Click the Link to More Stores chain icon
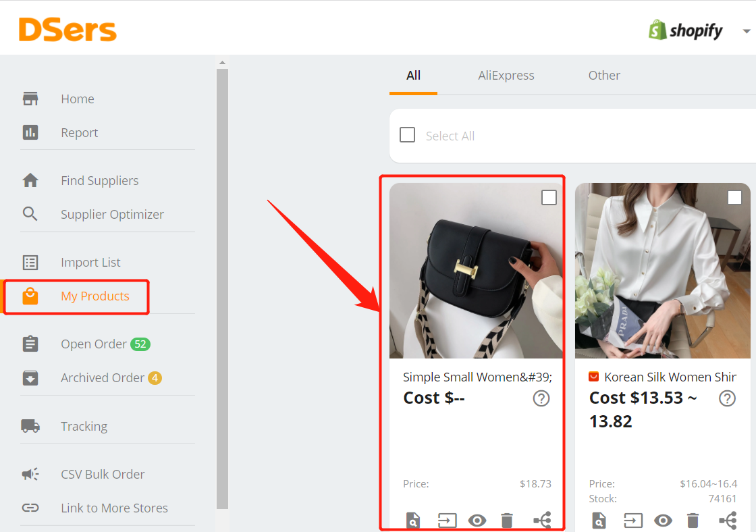 (x=30, y=508)
